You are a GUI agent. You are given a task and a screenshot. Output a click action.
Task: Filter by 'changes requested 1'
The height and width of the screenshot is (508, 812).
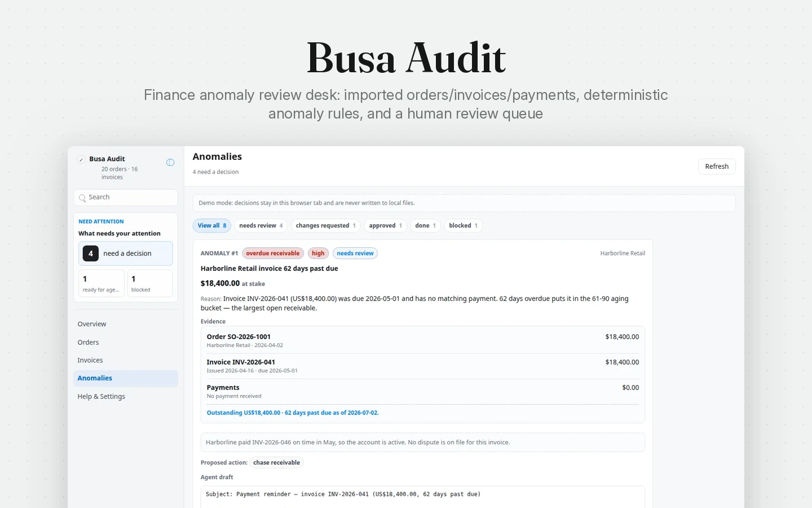tap(326, 226)
